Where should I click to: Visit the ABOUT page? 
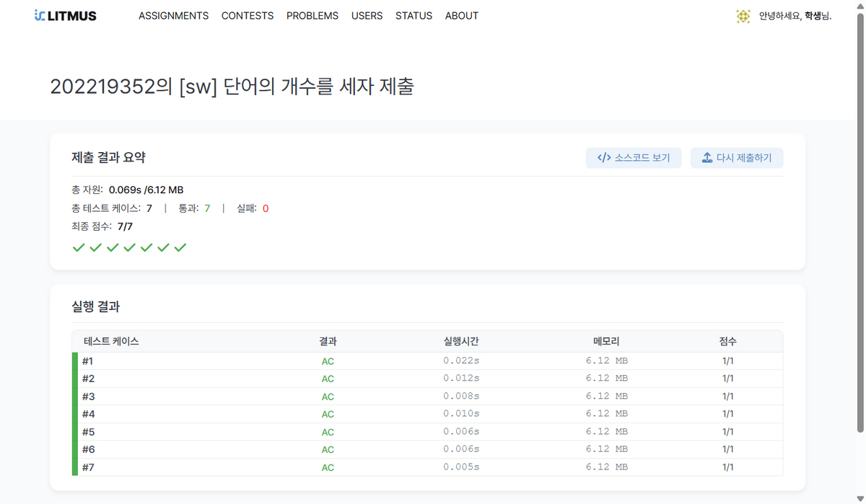[x=461, y=16]
